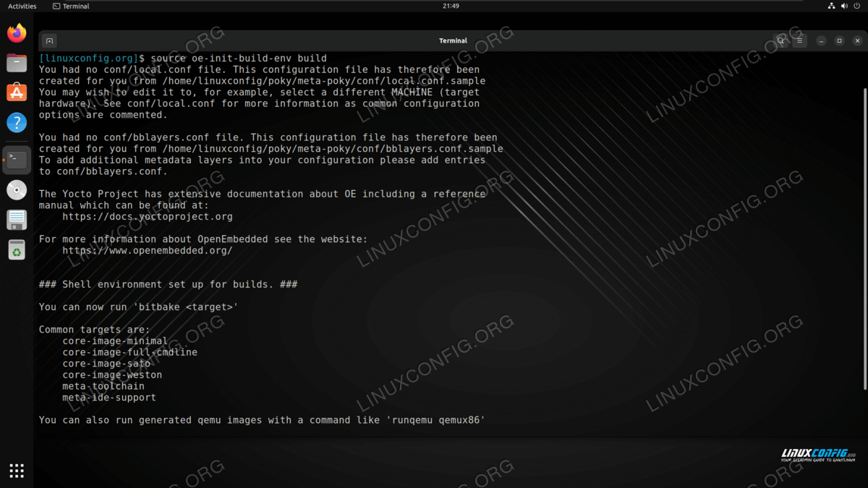868x488 pixels.
Task: Click the 'You had no conf/bblayers.conf file' line
Action: click(x=268, y=137)
